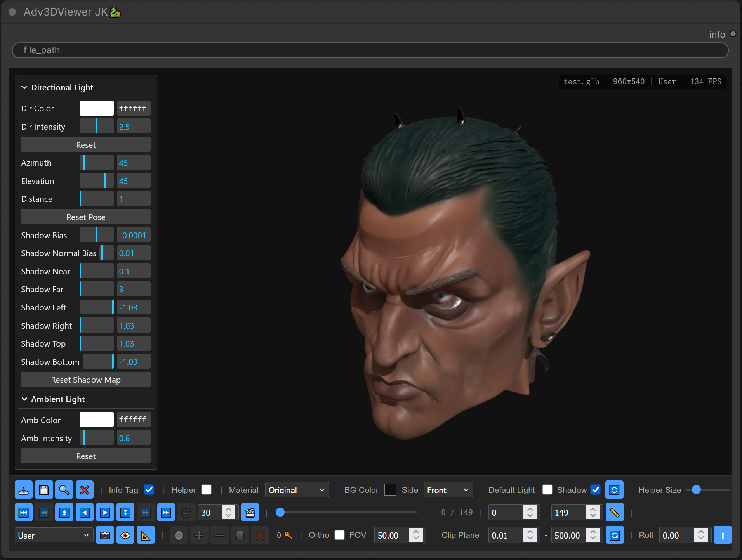Jump to the last animation frame

click(166, 513)
